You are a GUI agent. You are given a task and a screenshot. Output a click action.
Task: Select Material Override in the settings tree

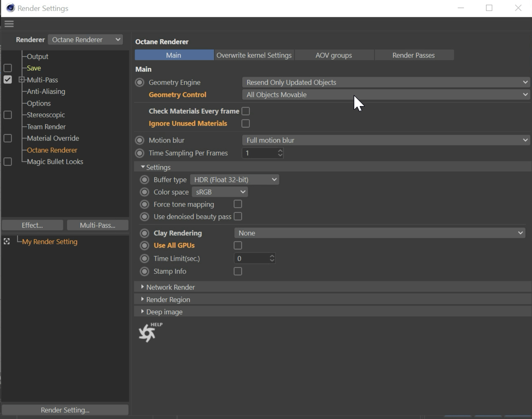[x=53, y=138]
